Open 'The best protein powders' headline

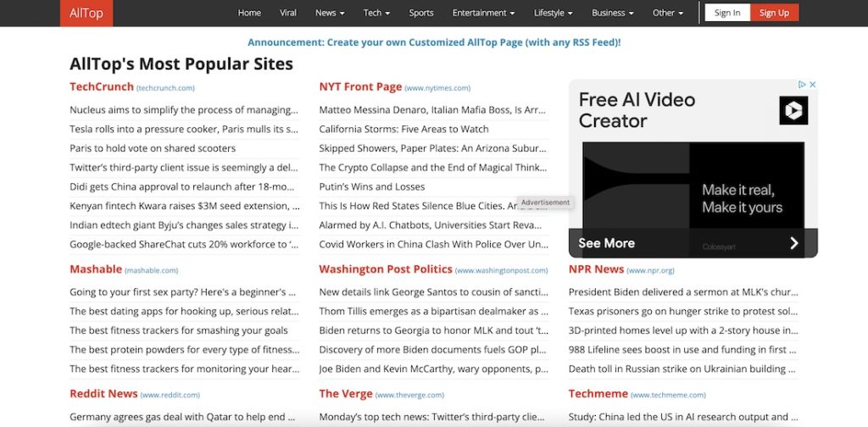pyautogui.click(x=184, y=350)
